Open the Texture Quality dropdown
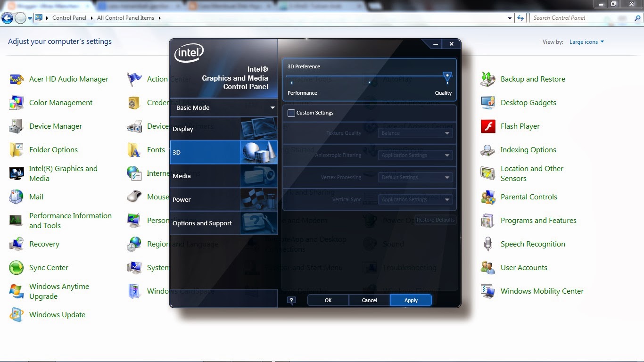This screenshot has height=362, width=644. tap(415, 133)
